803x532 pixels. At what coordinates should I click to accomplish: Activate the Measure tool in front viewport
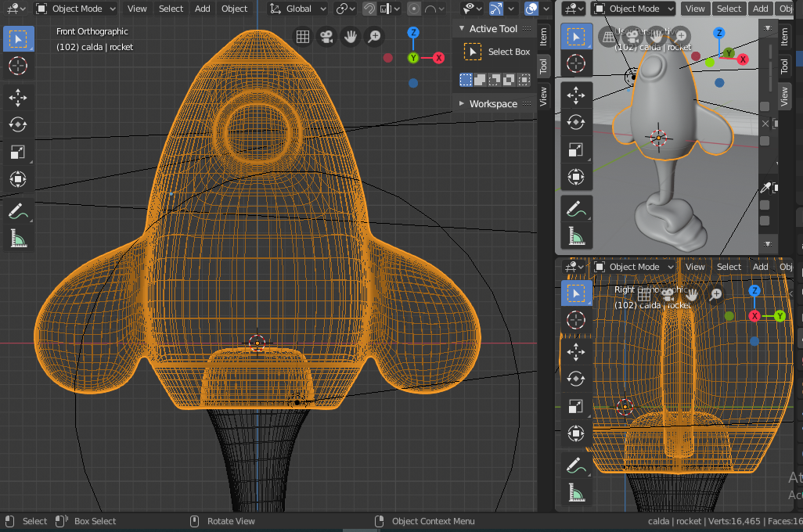pyautogui.click(x=18, y=238)
